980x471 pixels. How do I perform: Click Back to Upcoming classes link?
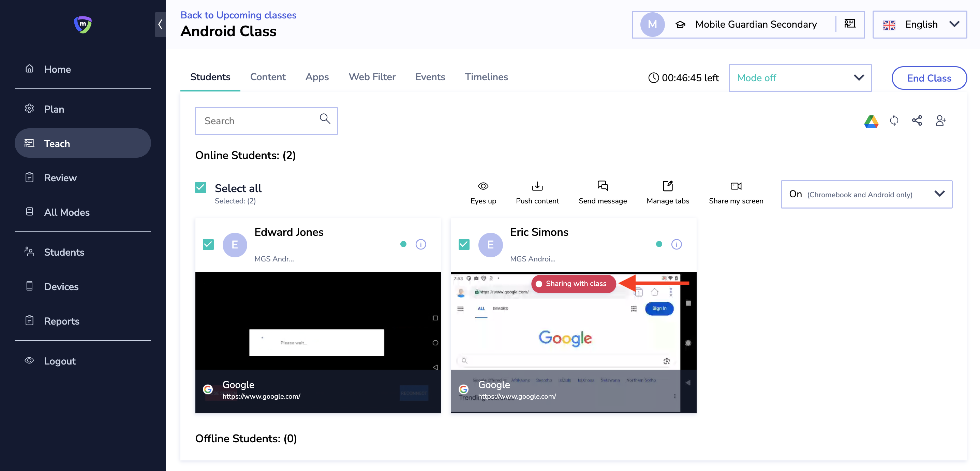tap(238, 15)
